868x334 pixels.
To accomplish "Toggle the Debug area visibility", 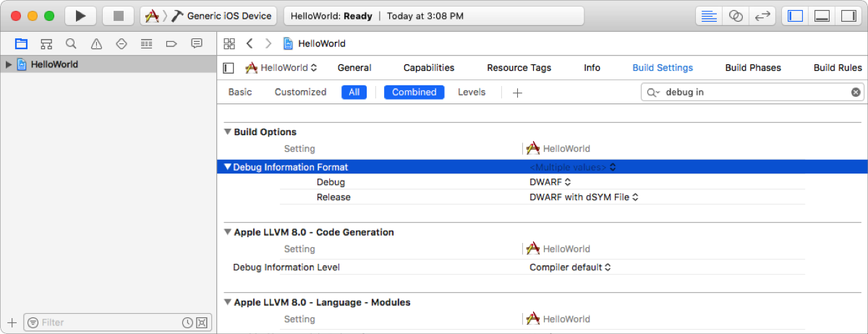I will (x=821, y=16).
